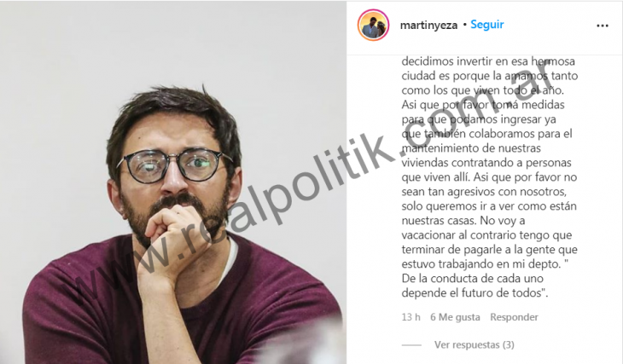The image size is (623, 364).
Task: View who liked via 6 Me gusta
Action: coord(455,317)
